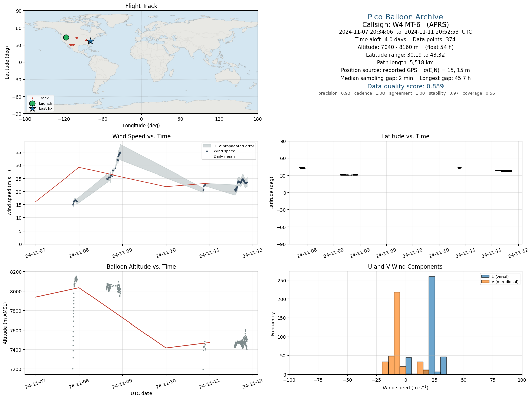Click the Altitude (m AMSL) axis label
The image size is (532, 399).
[x=5, y=323]
